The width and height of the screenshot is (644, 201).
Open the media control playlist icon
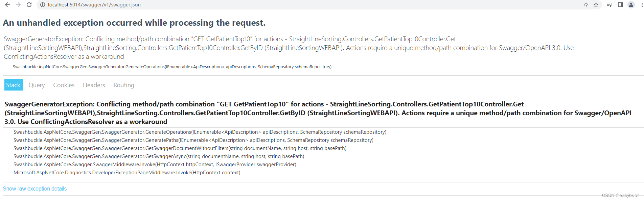click(609, 5)
